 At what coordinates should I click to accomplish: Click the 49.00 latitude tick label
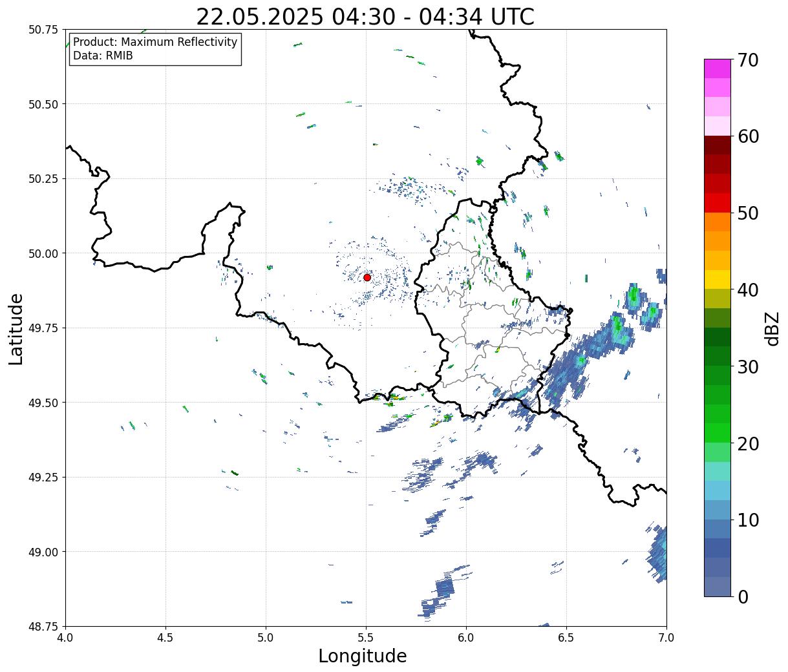[43, 552]
